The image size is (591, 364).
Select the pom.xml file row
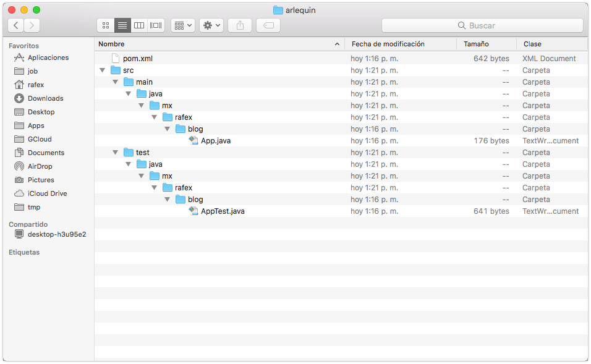[137, 59]
